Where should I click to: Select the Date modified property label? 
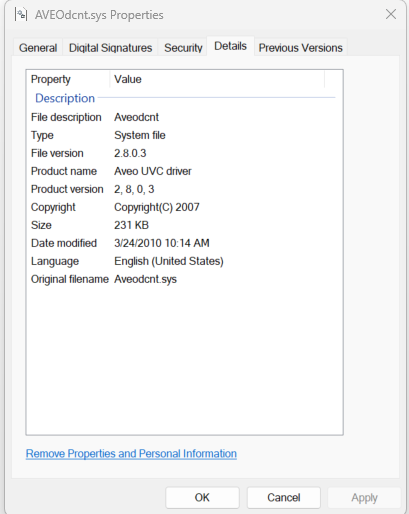tap(64, 243)
